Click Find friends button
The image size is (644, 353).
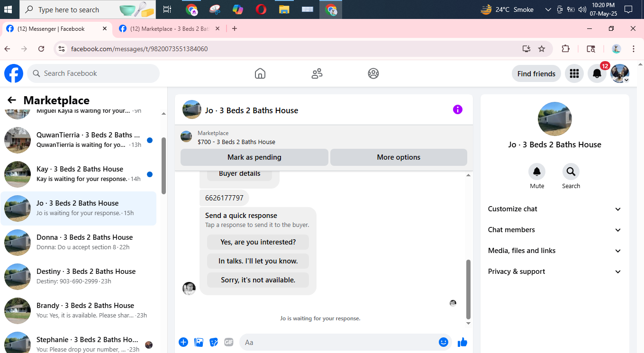536,73
